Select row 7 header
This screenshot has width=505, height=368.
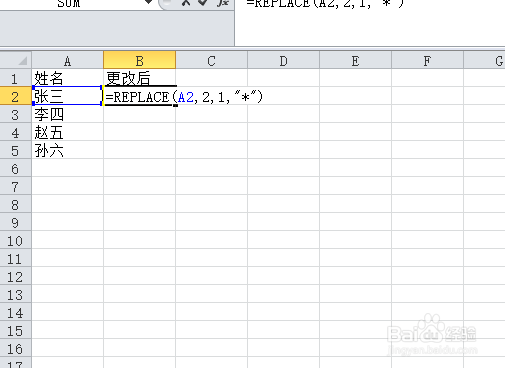[x=16, y=186]
